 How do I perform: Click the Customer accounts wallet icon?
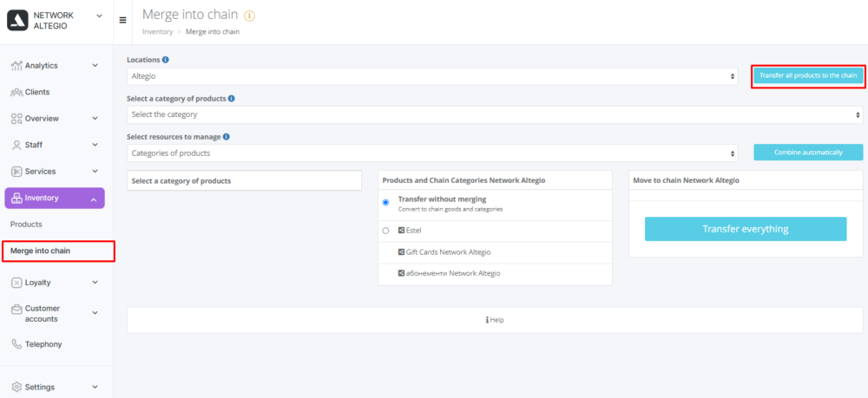coord(16,309)
